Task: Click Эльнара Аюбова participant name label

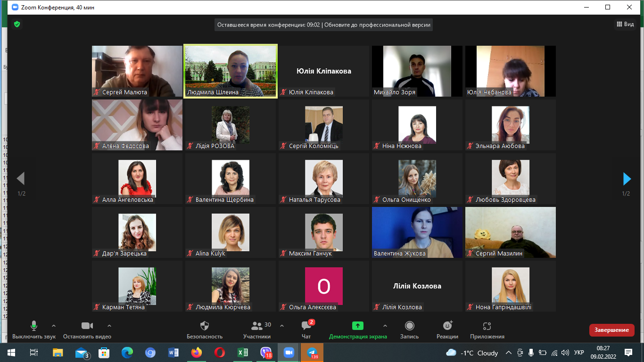Action: [x=500, y=146]
